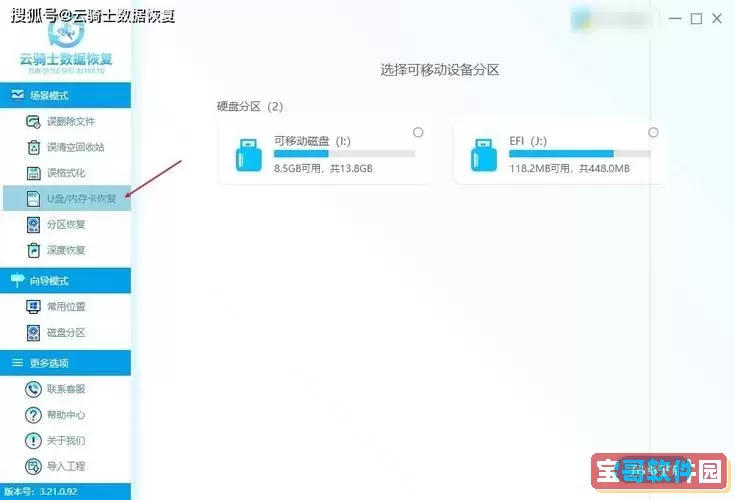
Task: Open 误清空回收站 recovery mode
Action: [x=66, y=148]
